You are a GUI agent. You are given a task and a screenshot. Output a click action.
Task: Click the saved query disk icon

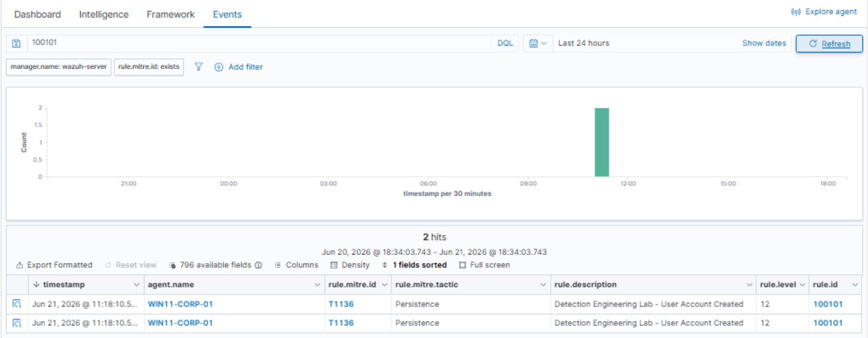(x=16, y=43)
